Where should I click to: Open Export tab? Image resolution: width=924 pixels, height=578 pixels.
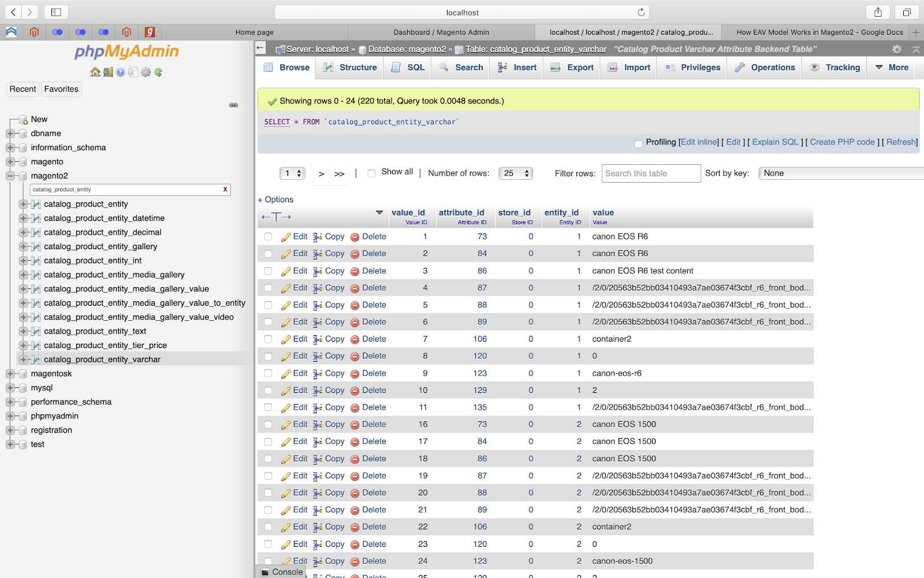coord(572,68)
